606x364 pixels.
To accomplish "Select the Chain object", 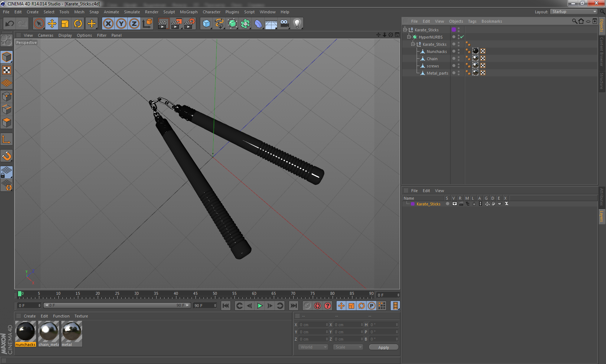I will 432,59.
